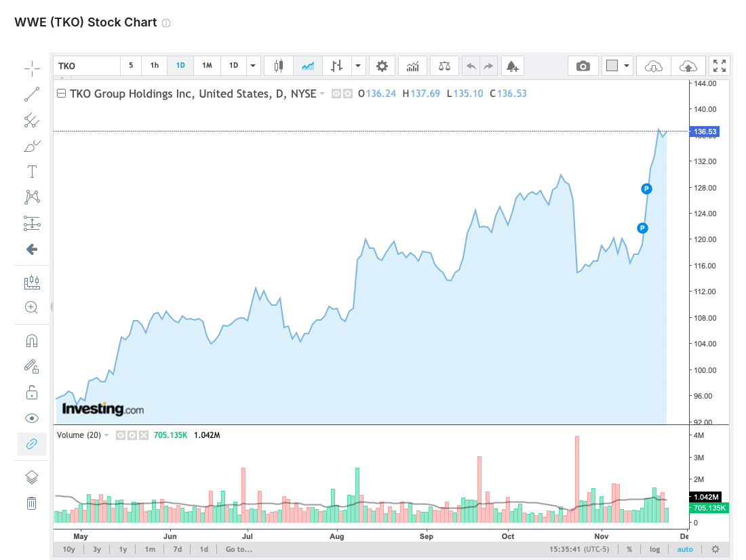Toggle the lock all drawings icon
746x560 pixels.
32,392
